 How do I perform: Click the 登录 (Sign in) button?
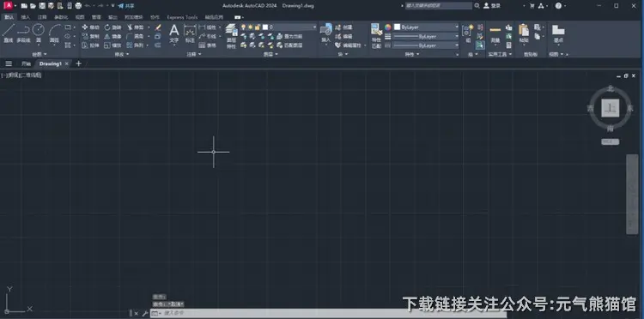(x=492, y=6)
